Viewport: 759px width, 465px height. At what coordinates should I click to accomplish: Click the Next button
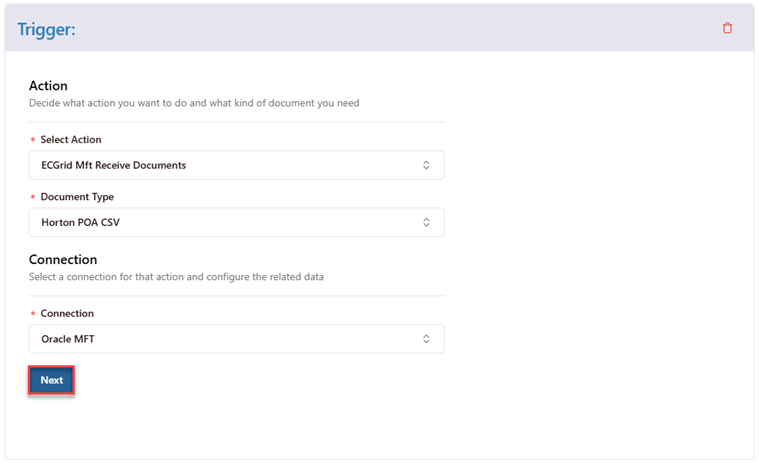(x=51, y=380)
